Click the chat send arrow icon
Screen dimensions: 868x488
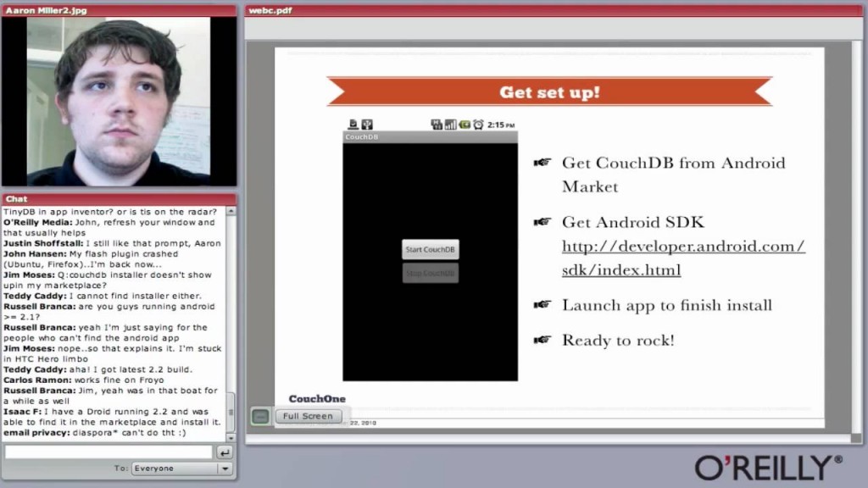pyautogui.click(x=225, y=452)
